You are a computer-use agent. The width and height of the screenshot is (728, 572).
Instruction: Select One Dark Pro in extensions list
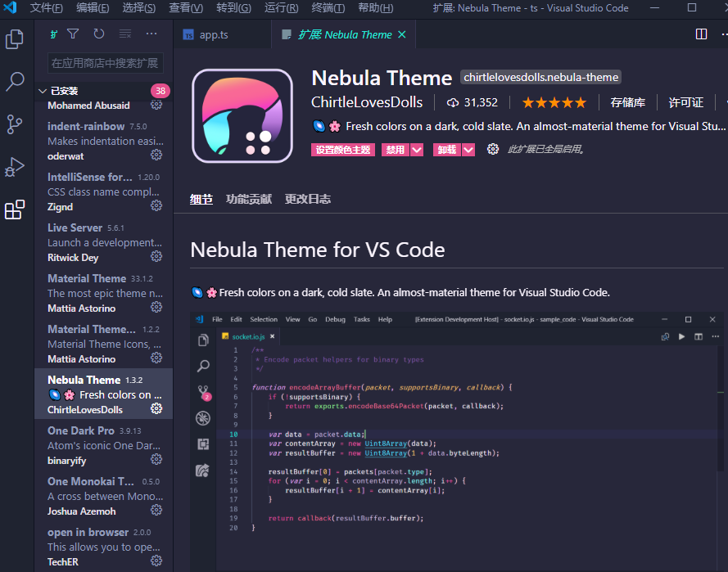(x=103, y=445)
